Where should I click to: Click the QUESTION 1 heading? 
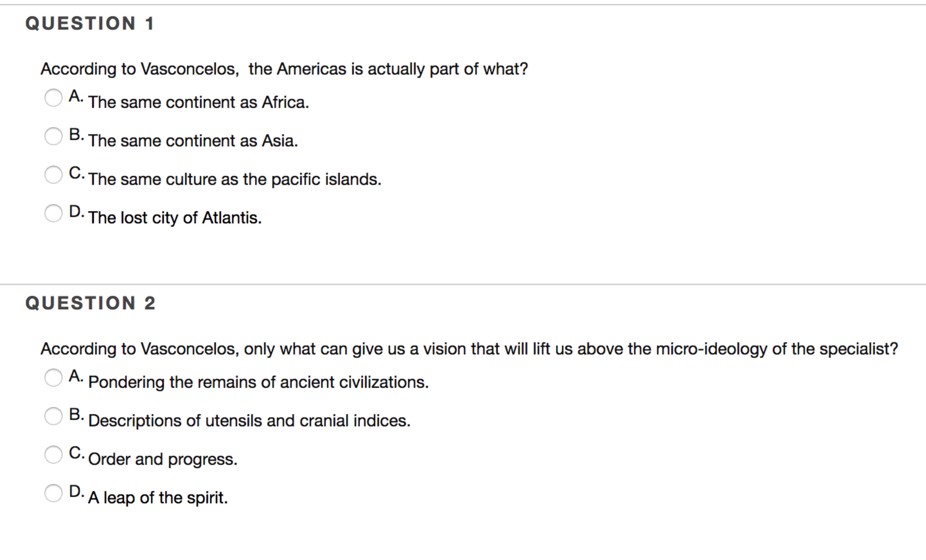click(90, 23)
